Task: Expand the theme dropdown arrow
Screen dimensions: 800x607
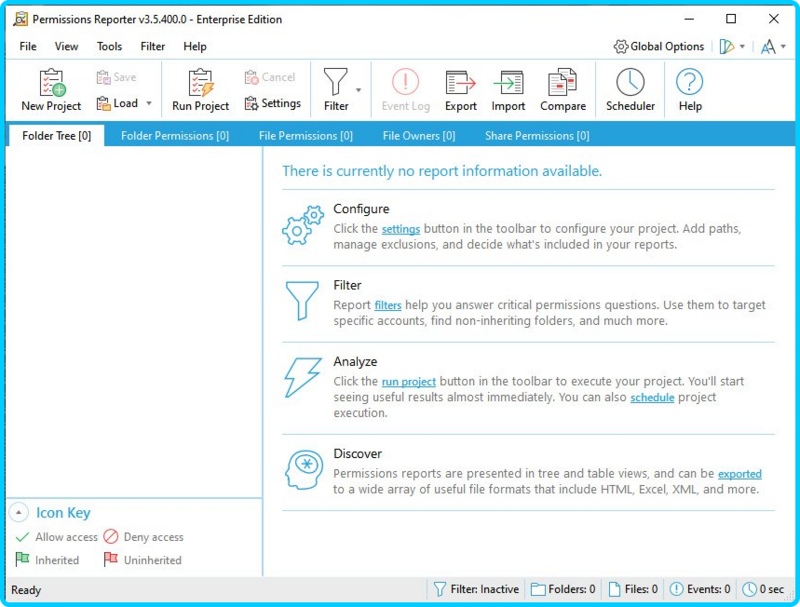Action: pos(742,46)
